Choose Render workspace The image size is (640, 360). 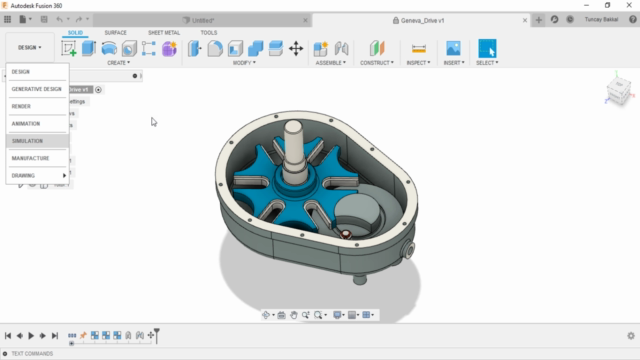point(37,106)
